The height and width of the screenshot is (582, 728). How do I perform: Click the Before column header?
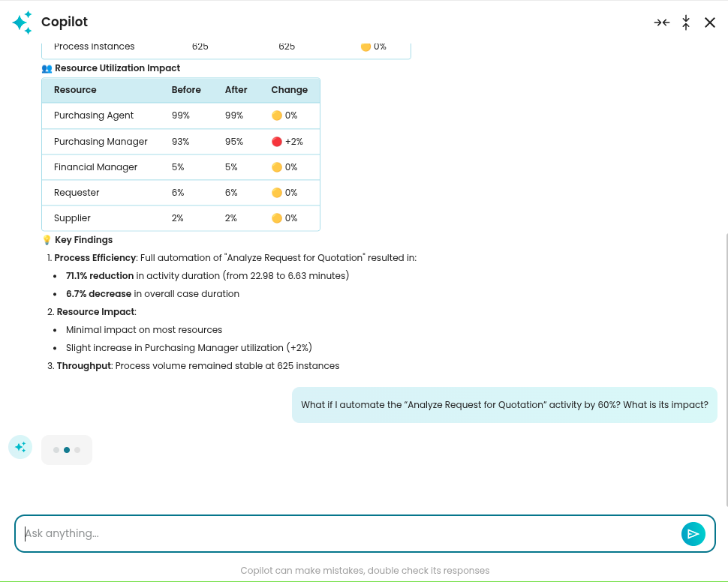pyautogui.click(x=186, y=90)
